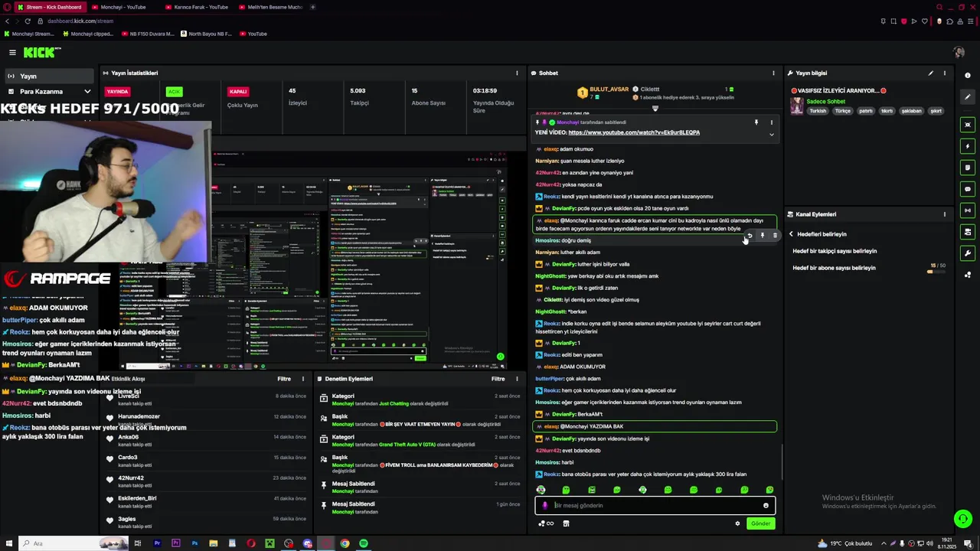This screenshot has width=980, height=551.
Task: Open the info icon in right toolbar
Action: click(968, 75)
